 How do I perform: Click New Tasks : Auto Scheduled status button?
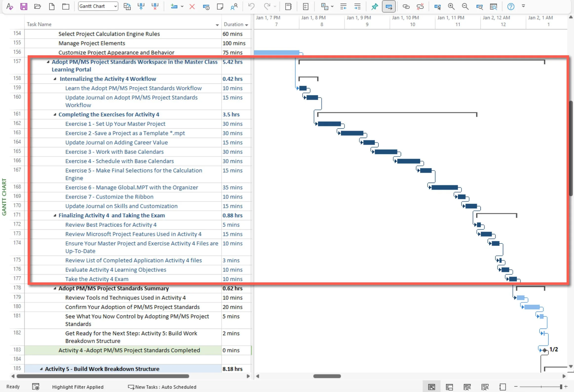162,387
